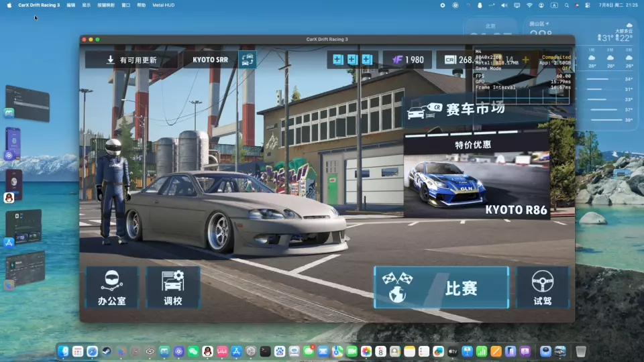Click the purple 1 980 currency counter

pos(407,60)
